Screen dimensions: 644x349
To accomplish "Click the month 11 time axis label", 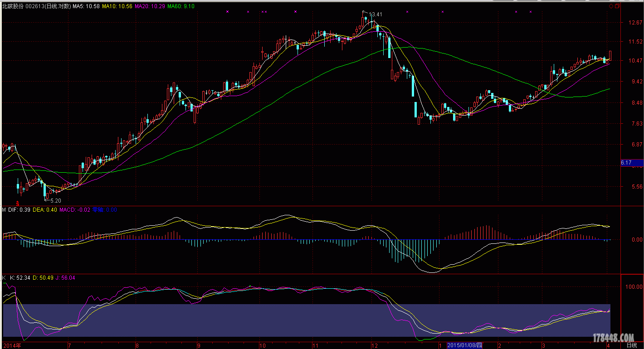I will pyautogui.click(x=315, y=345).
